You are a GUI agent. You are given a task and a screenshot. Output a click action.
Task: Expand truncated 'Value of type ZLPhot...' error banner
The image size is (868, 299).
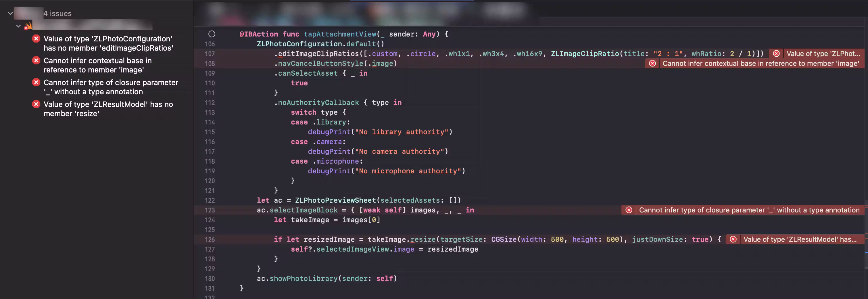coord(823,53)
